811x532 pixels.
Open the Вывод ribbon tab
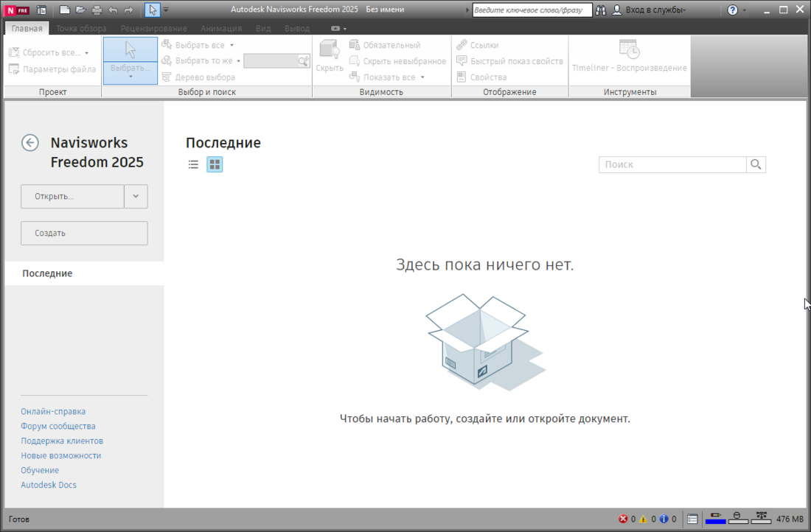297,29
